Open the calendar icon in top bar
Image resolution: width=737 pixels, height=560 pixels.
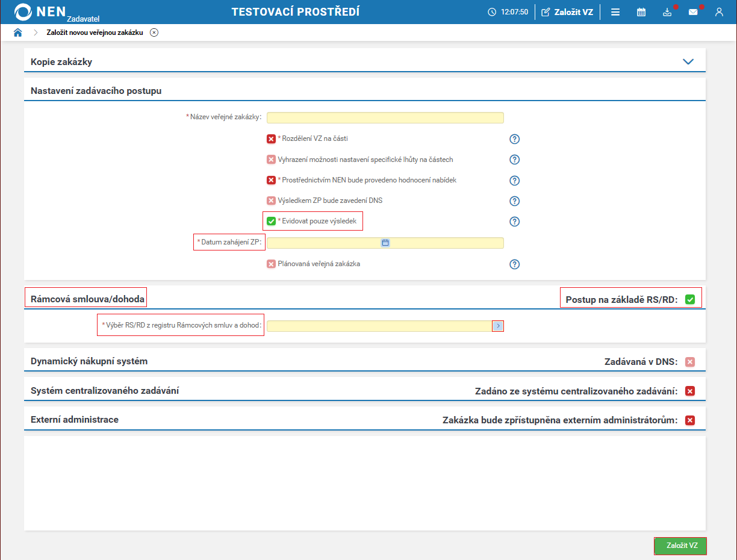coord(641,12)
